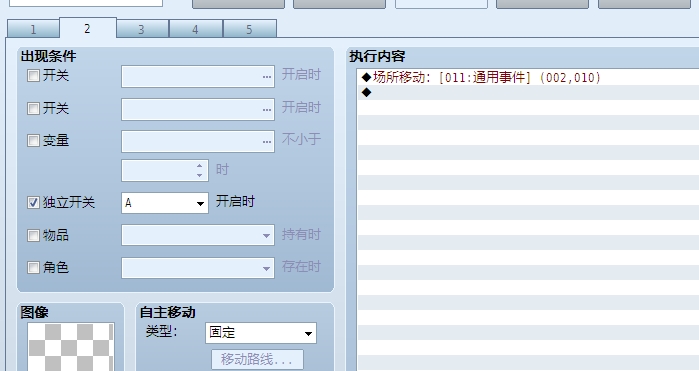Tick the second 开关 condition checkbox
699x371 pixels.
click(x=33, y=108)
